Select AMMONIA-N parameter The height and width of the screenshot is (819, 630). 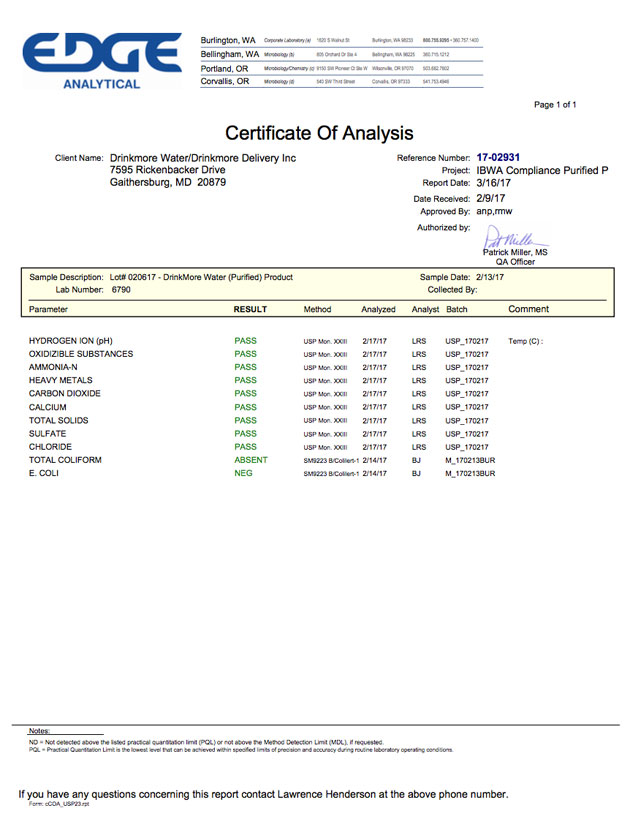click(x=53, y=367)
